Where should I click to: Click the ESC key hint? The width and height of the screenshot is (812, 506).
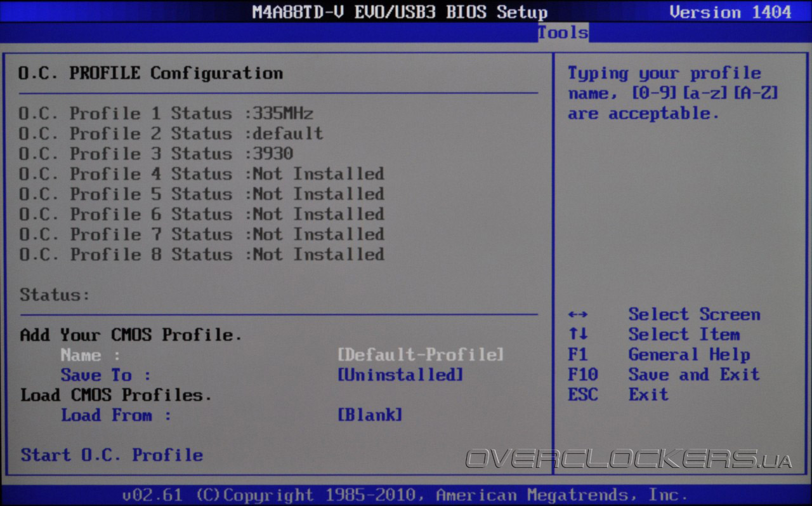click(x=583, y=395)
